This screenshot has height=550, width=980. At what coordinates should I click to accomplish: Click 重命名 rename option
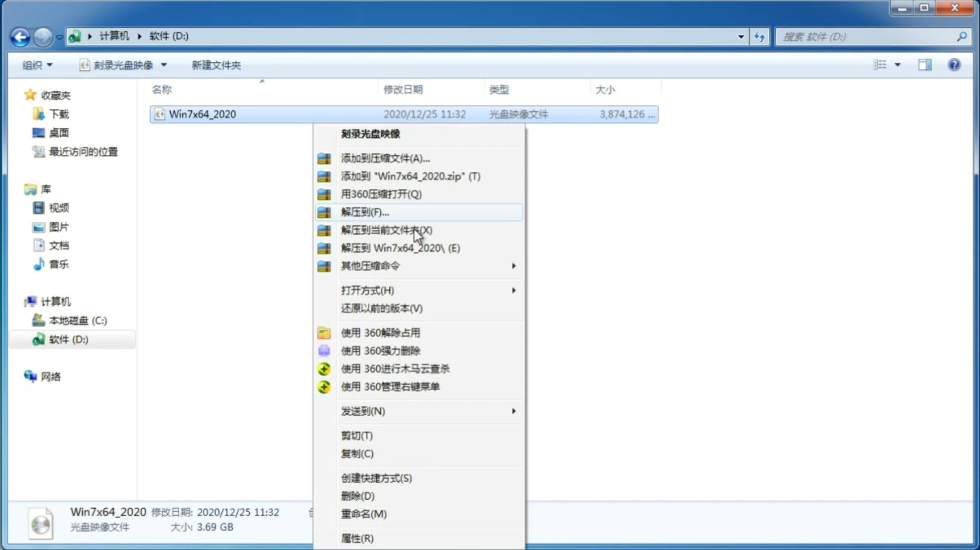[364, 514]
